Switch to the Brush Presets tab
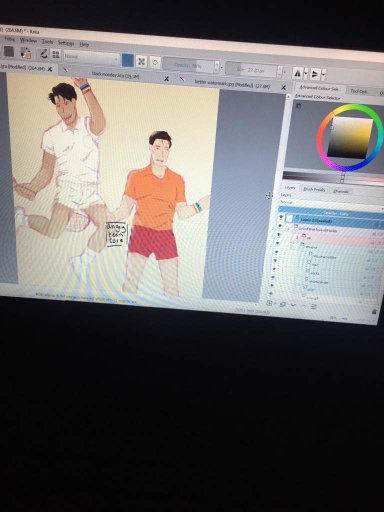This screenshot has height=512, width=384. point(314,189)
